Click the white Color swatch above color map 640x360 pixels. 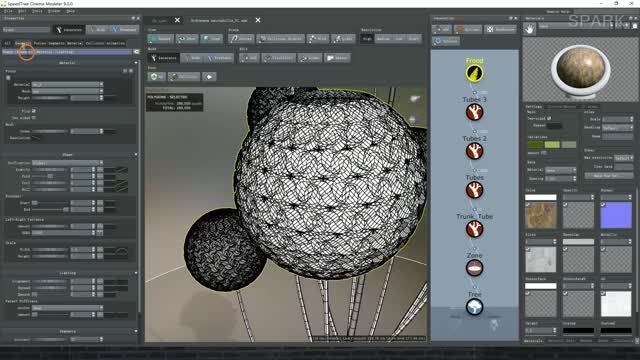(541, 198)
